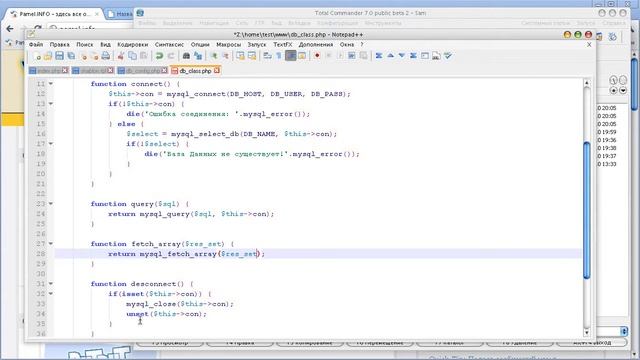Image resolution: width=640 pixels, height=360 pixels.
Task: Click the Redo toolbar icon
Action: click(x=171, y=56)
